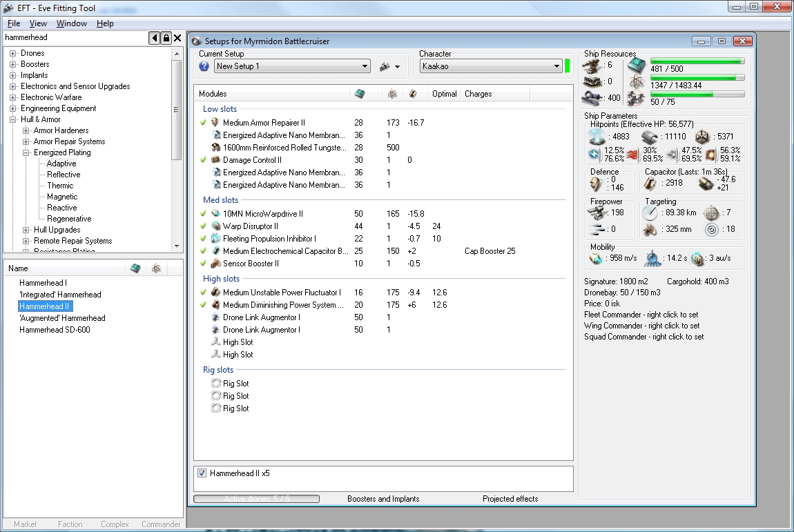Click the capacitor column icon in Modules header
Viewport: 794px width, 532px height.
click(413, 94)
